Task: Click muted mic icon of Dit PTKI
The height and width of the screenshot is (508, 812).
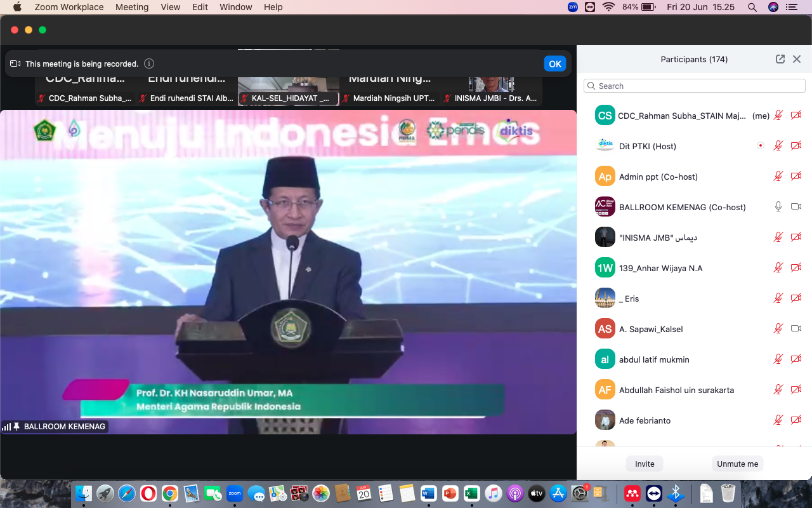Action: (778, 146)
